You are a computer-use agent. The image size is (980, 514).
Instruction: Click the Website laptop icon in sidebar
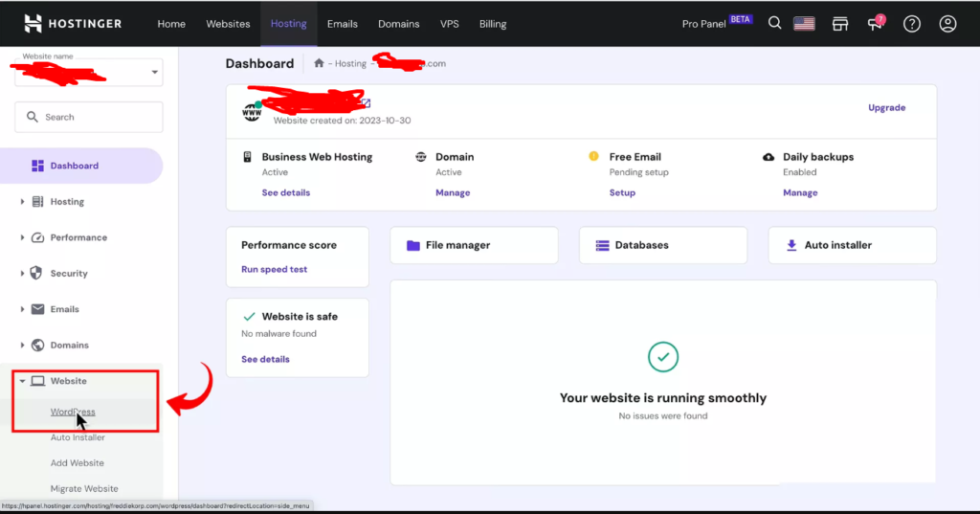pos(37,381)
